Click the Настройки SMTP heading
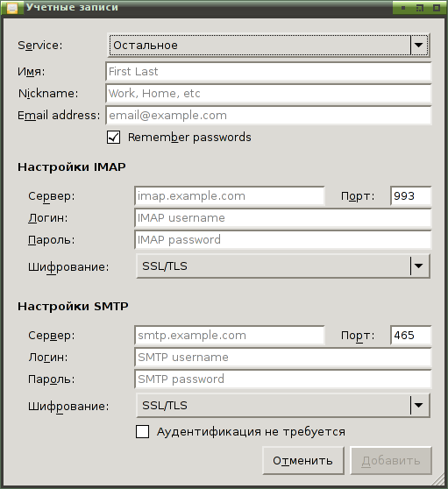The width and height of the screenshot is (448, 489). pyautogui.click(x=73, y=306)
